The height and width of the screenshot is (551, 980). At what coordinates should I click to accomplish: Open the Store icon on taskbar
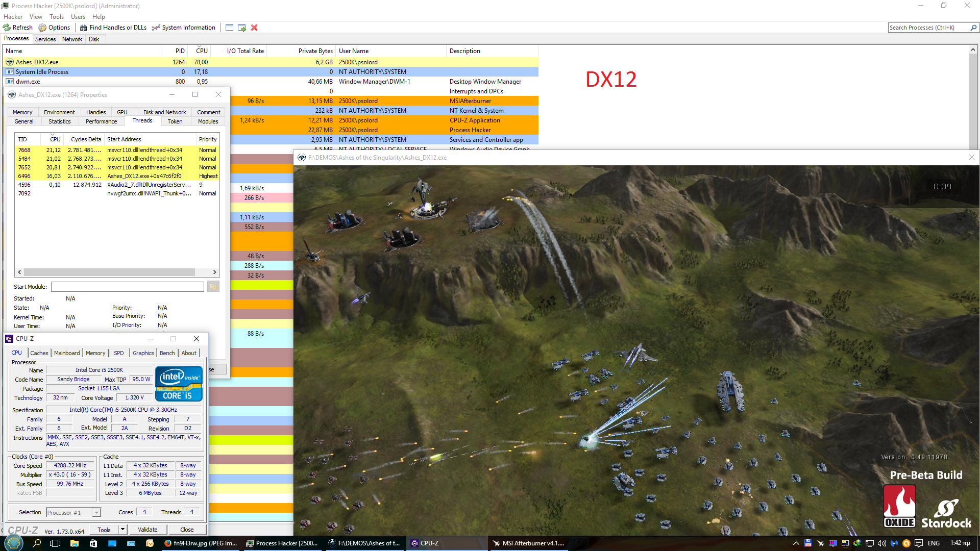(93, 543)
